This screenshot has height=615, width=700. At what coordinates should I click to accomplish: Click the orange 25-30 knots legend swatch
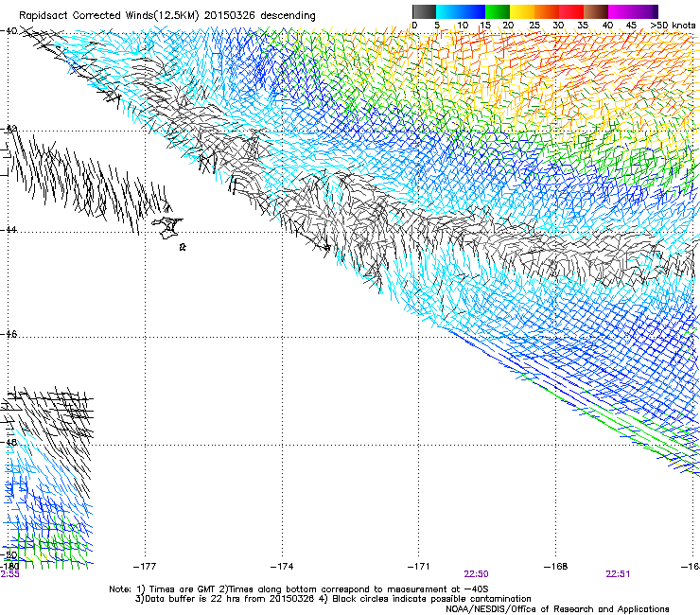(547, 11)
